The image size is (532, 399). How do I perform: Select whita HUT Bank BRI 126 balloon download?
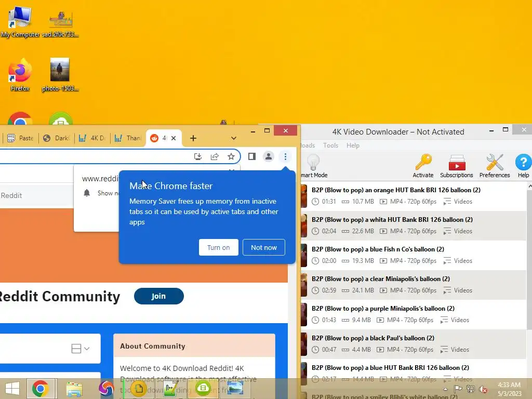coord(413,225)
